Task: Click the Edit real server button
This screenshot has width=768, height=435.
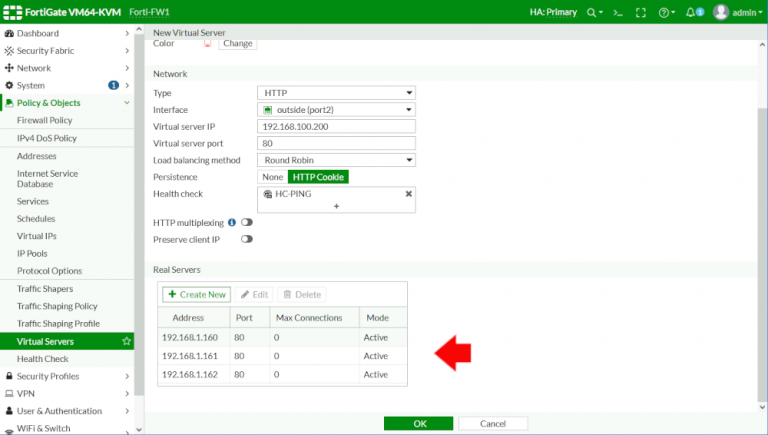Action: (x=254, y=294)
